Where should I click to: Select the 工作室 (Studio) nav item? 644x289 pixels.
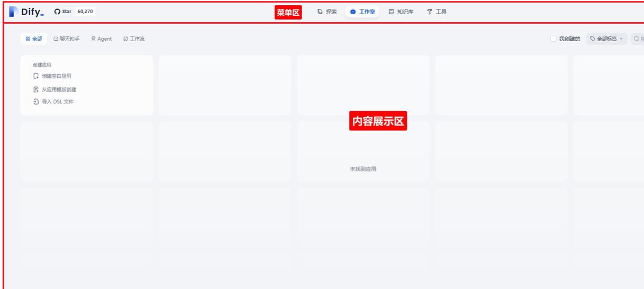[x=362, y=12]
